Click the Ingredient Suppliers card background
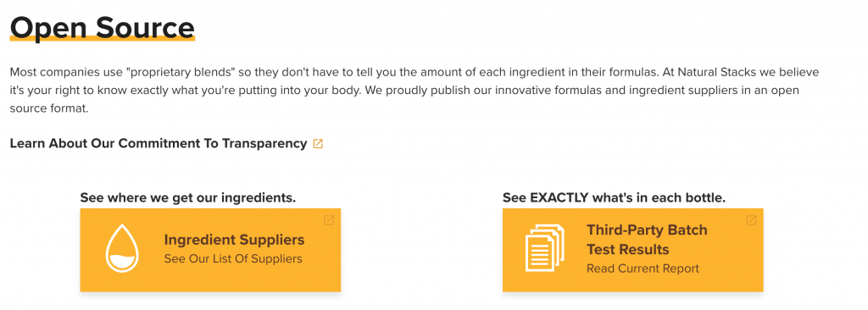Screen dimensions: 868x310 click(210, 250)
